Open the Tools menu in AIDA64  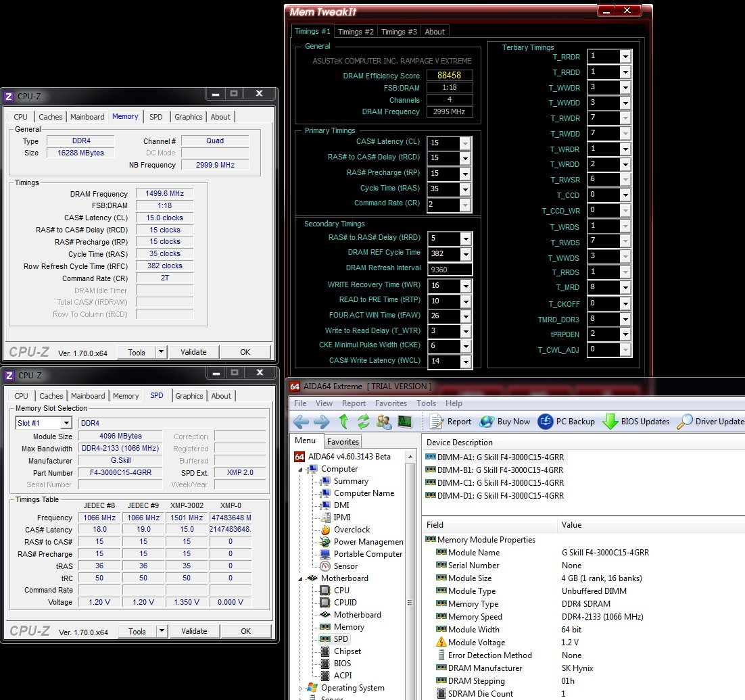tap(426, 403)
